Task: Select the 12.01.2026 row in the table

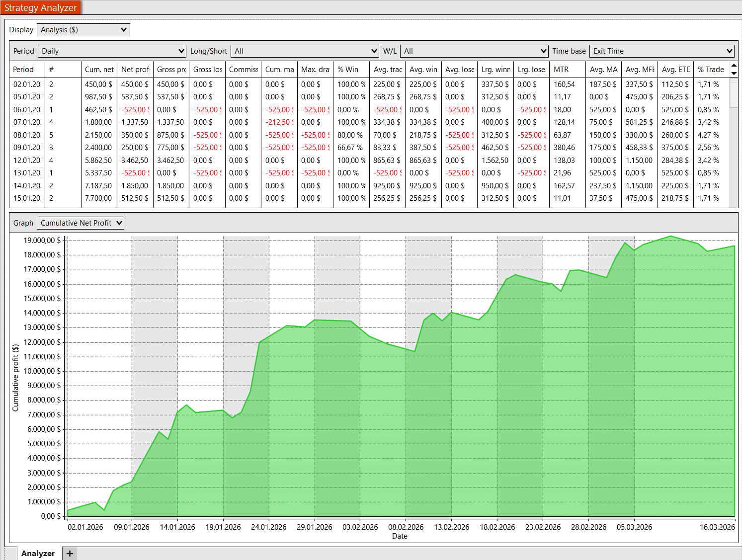Action: tap(27, 160)
